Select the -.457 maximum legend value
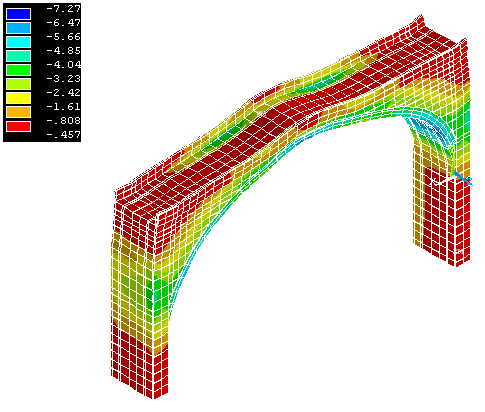The image size is (485, 412). [x=63, y=135]
